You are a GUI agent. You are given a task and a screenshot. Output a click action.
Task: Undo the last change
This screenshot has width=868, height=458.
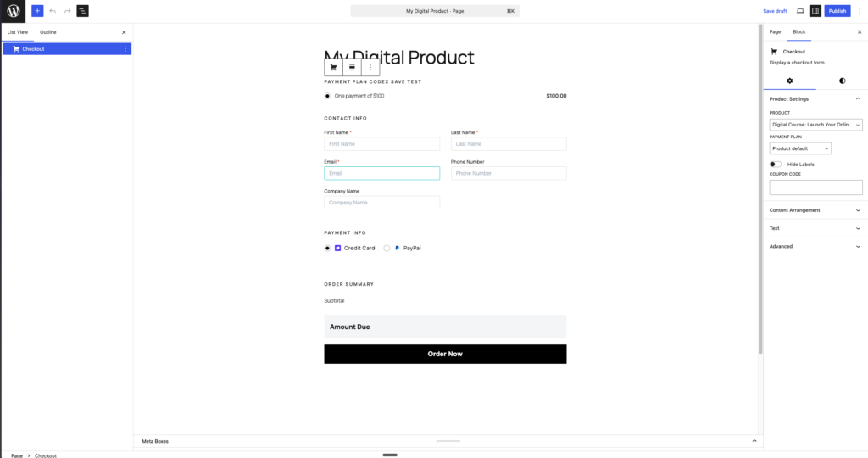pyautogui.click(x=53, y=10)
